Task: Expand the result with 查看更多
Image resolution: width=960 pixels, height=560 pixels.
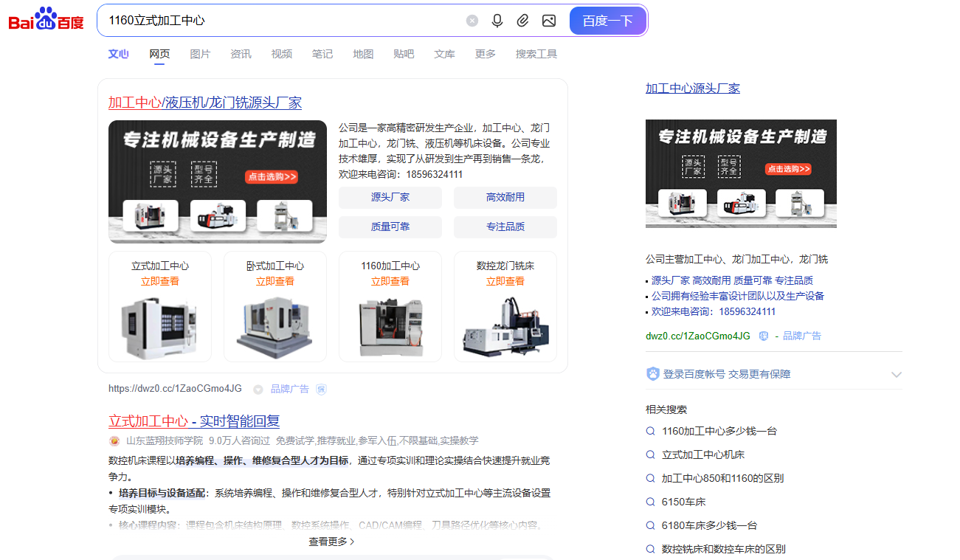Action: (331, 542)
